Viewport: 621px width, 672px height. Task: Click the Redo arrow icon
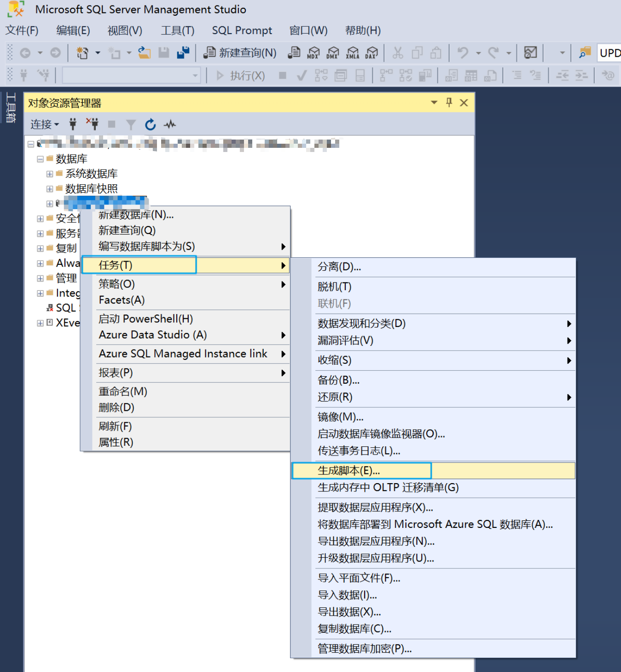tap(493, 53)
